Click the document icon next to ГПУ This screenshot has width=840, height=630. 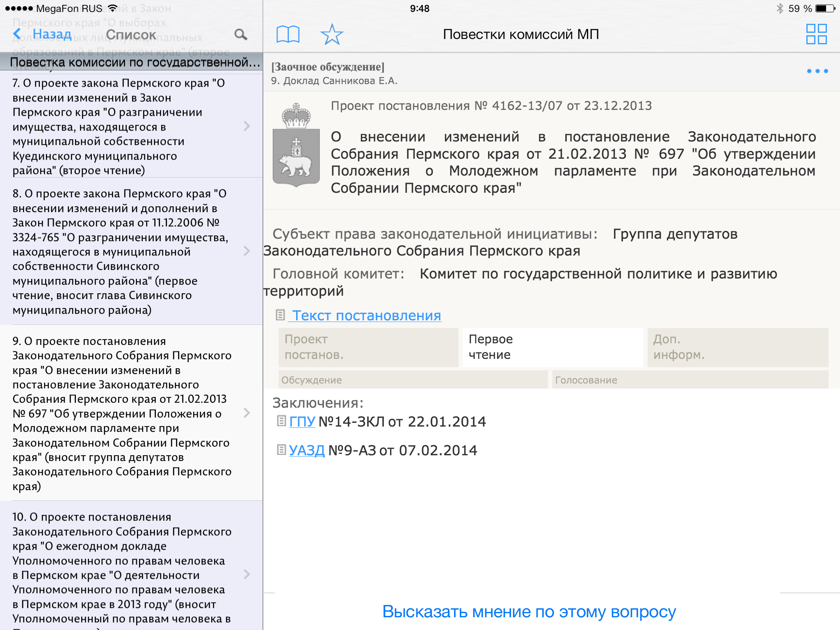click(281, 421)
